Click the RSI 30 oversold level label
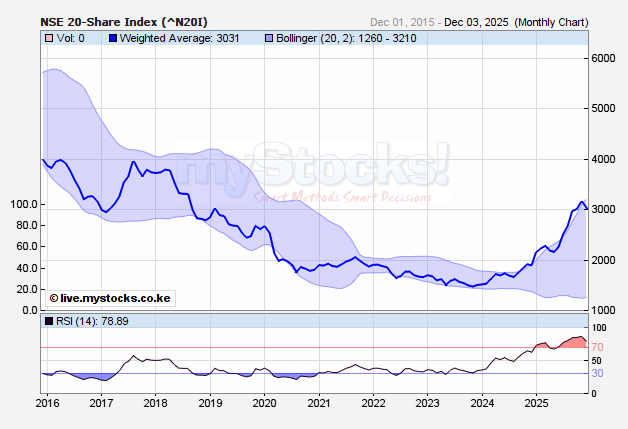The height and width of the screenshot is (429, 628). [x=597, y=373]
